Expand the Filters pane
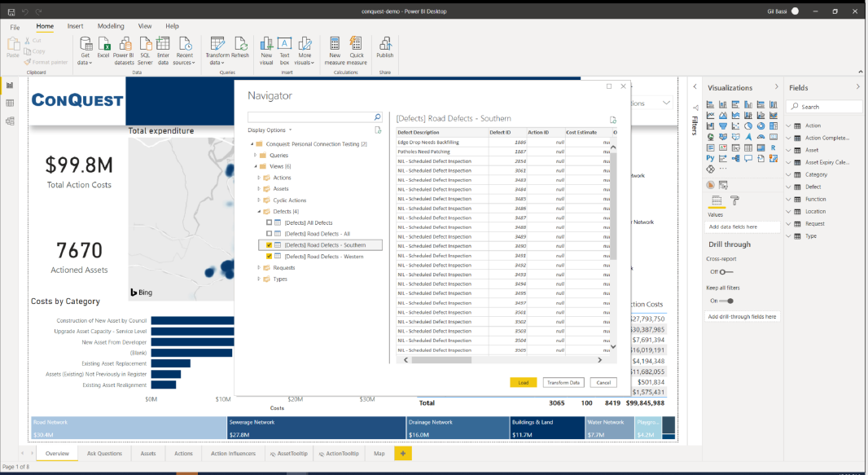The width and height of the screenshot is (868, 475). 695,87
